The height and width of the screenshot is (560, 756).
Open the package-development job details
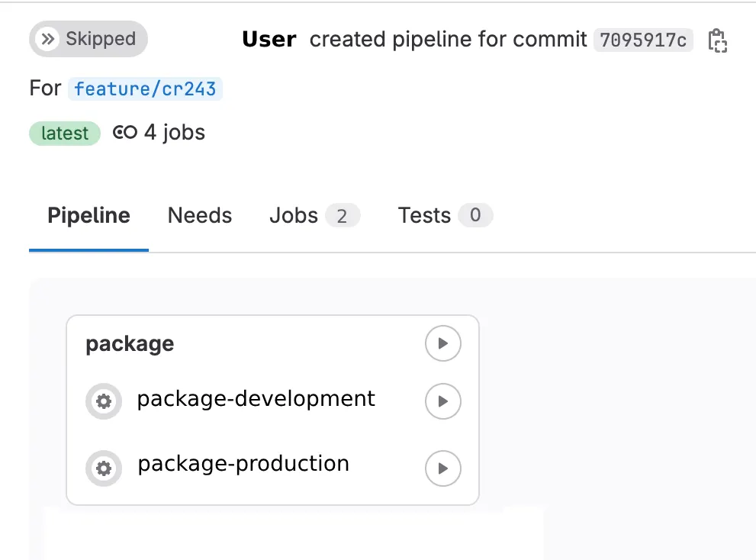click(255, 399)
